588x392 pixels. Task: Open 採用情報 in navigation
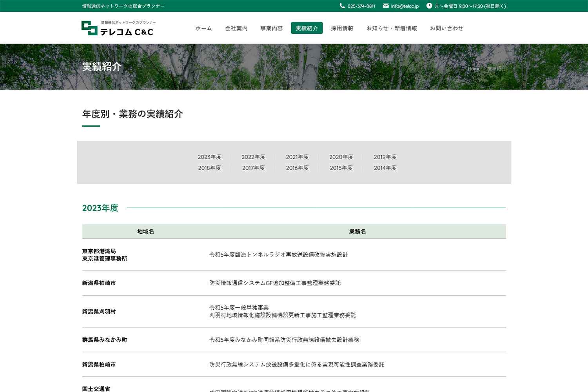(x=342, y=28)
